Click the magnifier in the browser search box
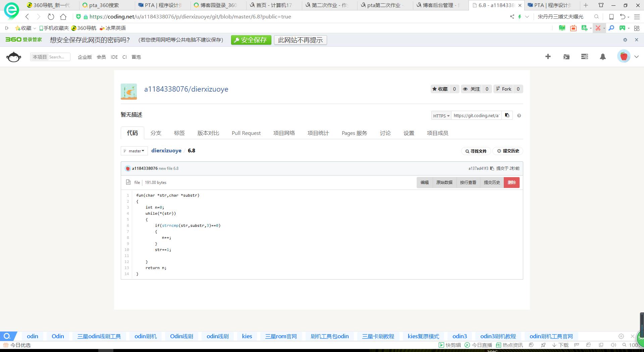 pyautogui.click(x=596, y=16)
